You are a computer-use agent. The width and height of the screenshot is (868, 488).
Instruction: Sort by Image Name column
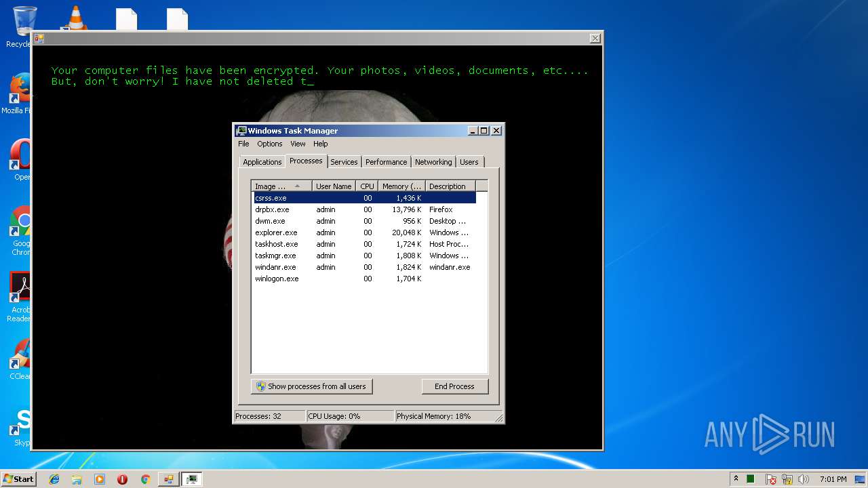point(281,186)
